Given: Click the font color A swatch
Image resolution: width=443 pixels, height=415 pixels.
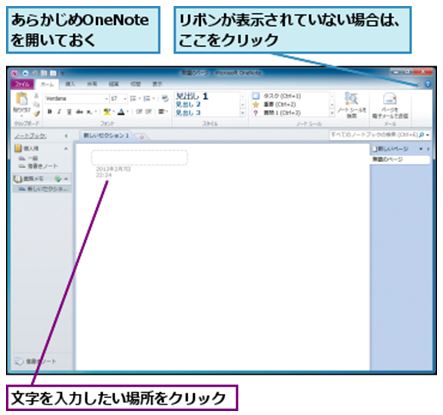Looking at the screenshot, I should pyautogui.click(x=121, y=112).
